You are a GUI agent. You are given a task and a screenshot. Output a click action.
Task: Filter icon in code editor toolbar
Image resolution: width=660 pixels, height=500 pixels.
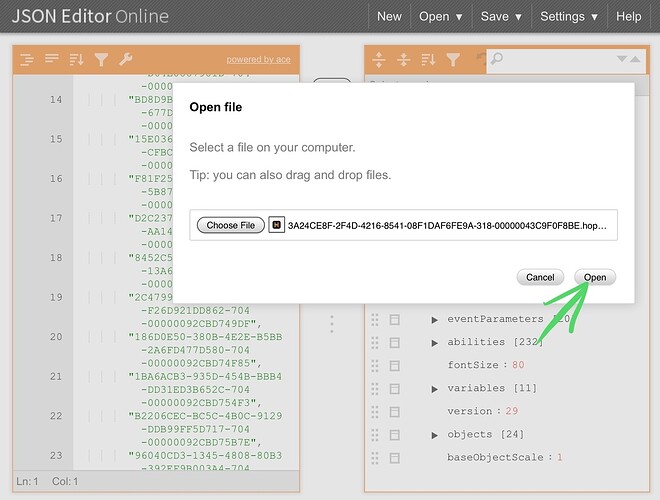pyautogui.click(x=101, y=59)
